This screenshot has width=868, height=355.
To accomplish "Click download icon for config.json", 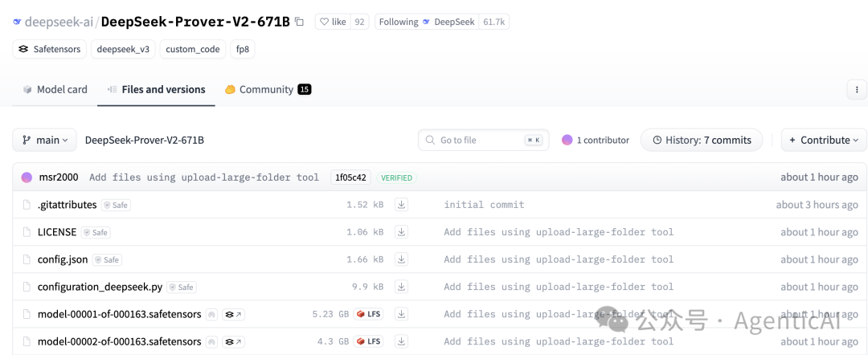I will click(401, 259).
